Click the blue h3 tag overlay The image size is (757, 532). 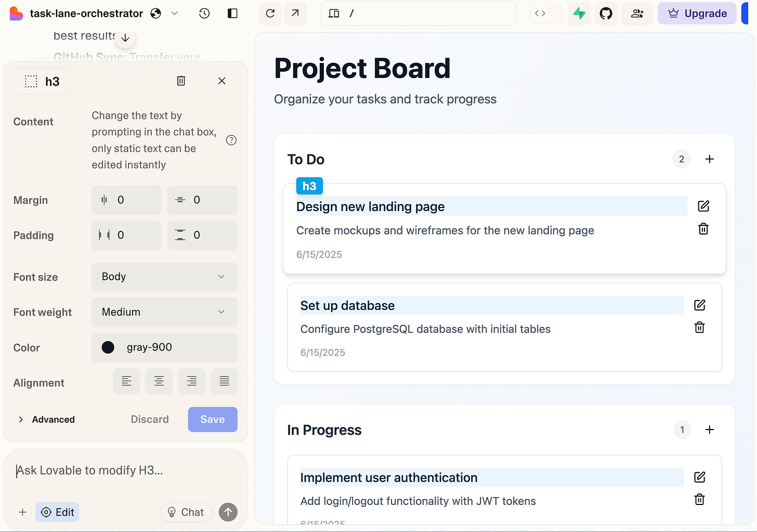(309, 186)
